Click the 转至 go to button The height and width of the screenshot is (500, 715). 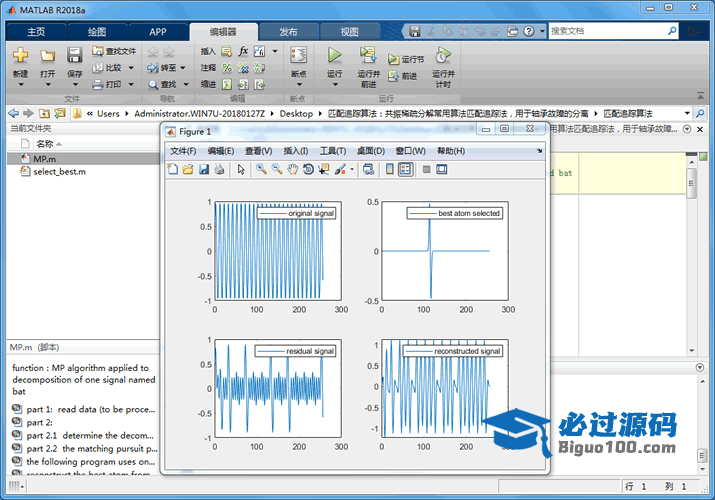162,68
